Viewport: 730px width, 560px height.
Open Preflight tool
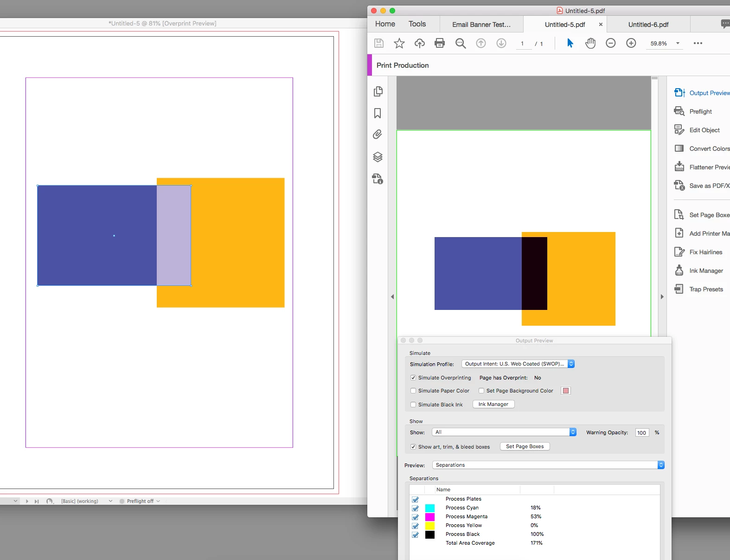click(x=693, y=111)
